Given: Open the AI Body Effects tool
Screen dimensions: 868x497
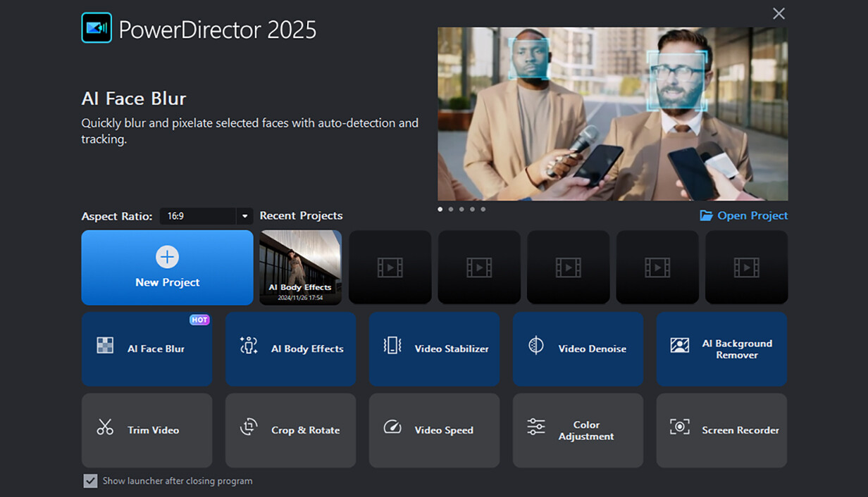Looking at the screenshot, I should (290, 348).
